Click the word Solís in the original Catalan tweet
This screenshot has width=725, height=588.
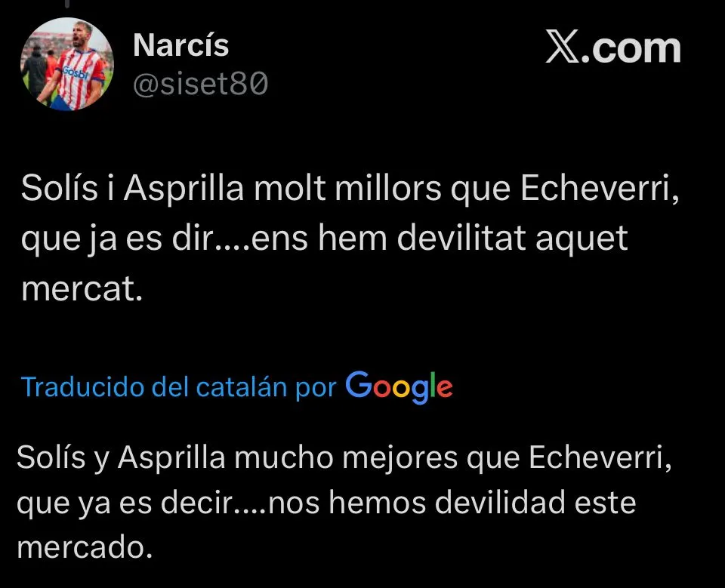pyautogui.click(x=60, y=188)
